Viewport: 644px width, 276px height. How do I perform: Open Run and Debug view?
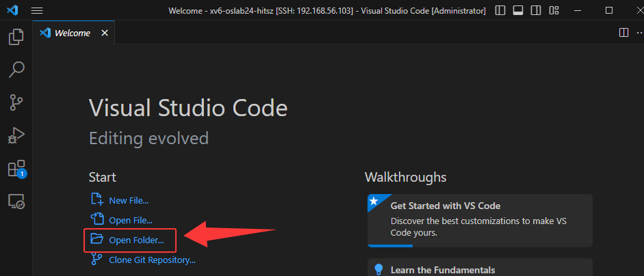(16, 135)
